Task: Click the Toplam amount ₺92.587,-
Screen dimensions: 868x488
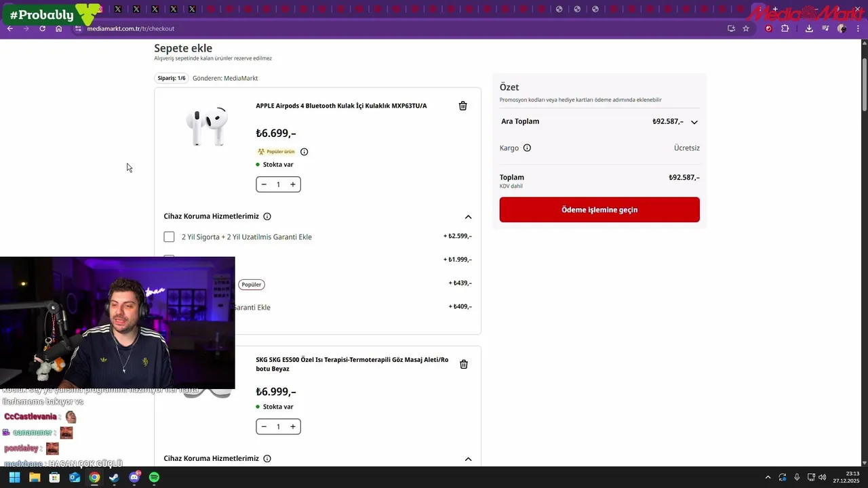Action: [x=684, y=178]
